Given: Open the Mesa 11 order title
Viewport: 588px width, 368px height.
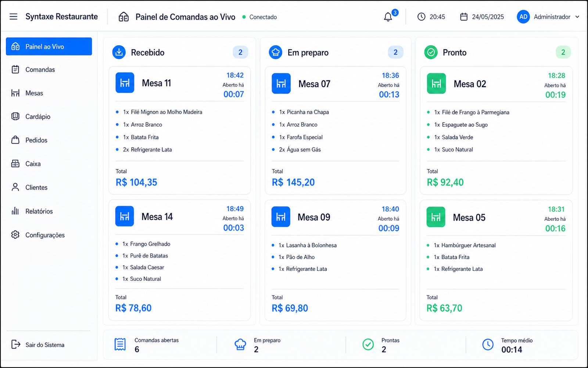Looking at the screenshot, I should (x=157, y=83).
